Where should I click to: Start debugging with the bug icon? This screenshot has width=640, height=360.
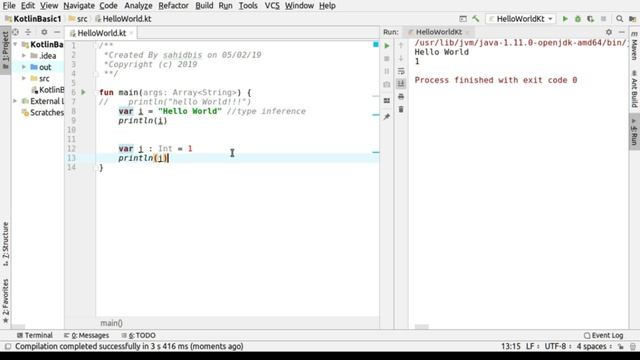click(578, 19)
